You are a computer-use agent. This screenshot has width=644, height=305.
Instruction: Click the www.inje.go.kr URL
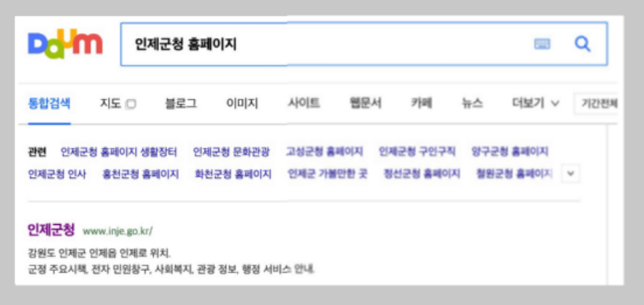coord(118,231)
